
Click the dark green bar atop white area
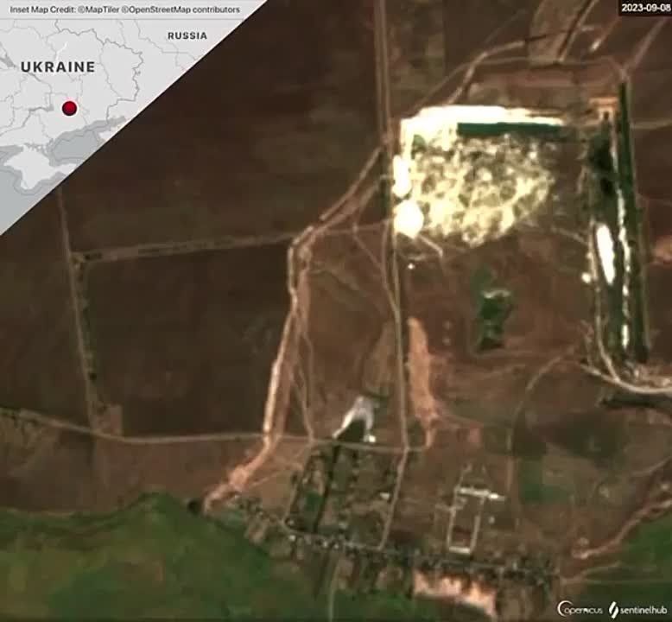tap(511, 130)
